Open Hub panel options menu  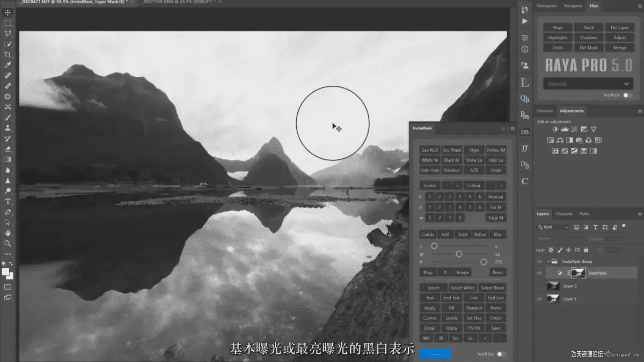640,6
